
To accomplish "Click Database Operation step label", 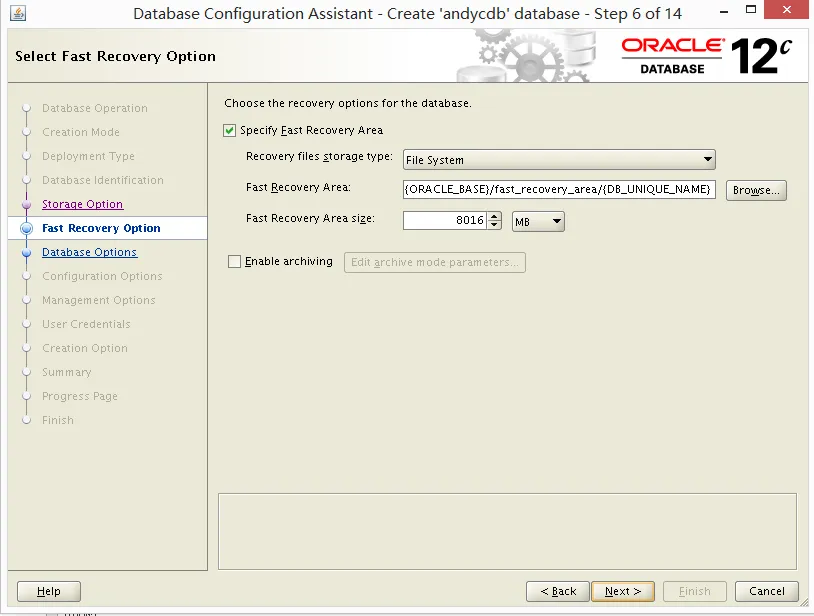I will coord(95,108).
